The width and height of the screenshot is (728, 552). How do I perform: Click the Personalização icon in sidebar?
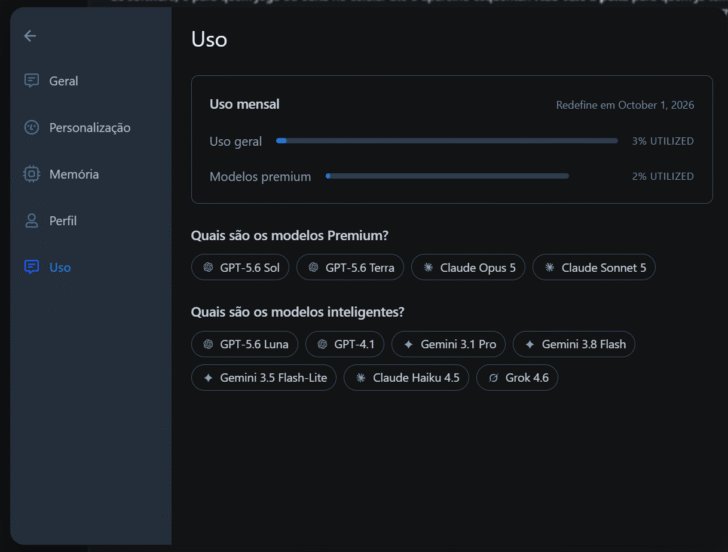[32, 127]
